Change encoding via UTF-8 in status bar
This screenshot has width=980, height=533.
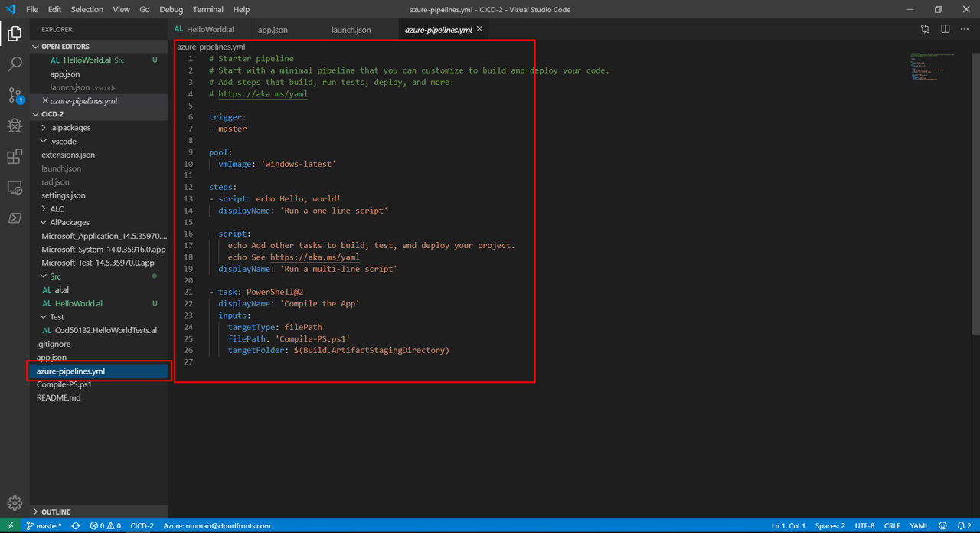864,526
